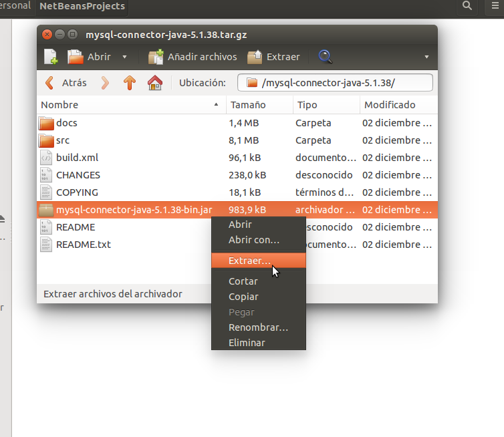Go to archive home location icon
Screen dimensions: 504x437
[x=155, y=83]
